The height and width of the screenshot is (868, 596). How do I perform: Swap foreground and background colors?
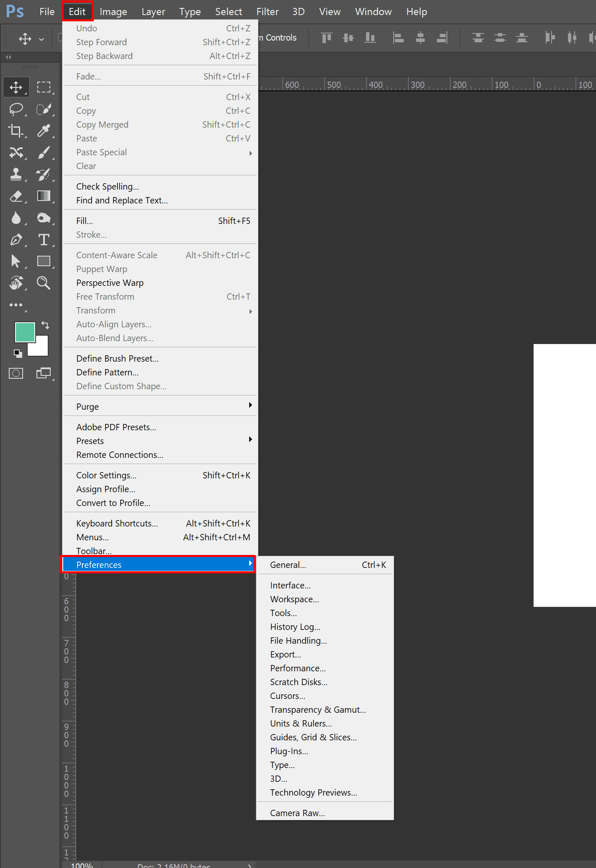click(x=45, y=325)
